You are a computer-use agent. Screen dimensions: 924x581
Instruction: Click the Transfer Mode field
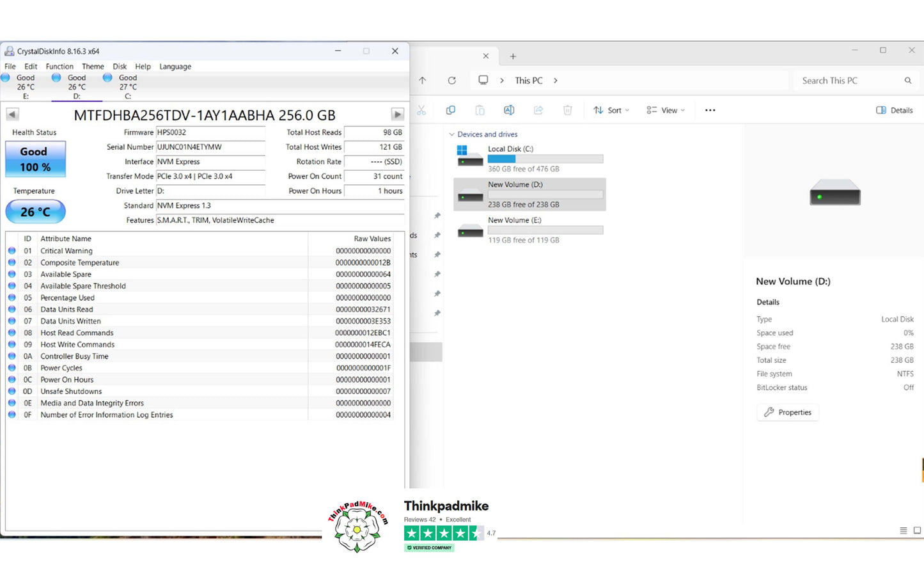[210, 177]
